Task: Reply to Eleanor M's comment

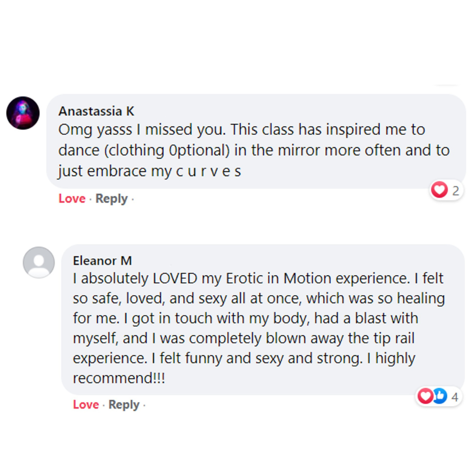Action: point(124,405)
